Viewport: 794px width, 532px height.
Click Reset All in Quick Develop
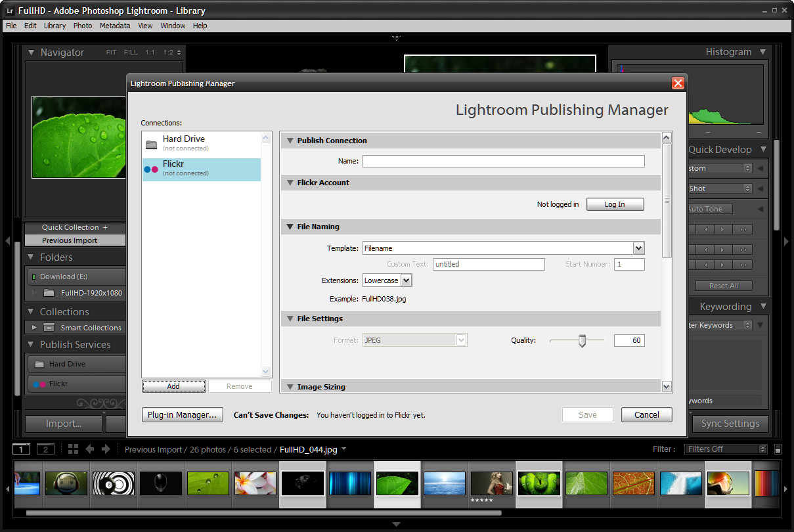724,286
